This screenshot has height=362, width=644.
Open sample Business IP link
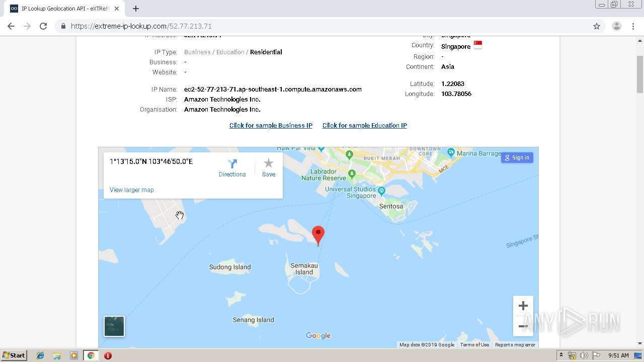(x=271, y=126)
